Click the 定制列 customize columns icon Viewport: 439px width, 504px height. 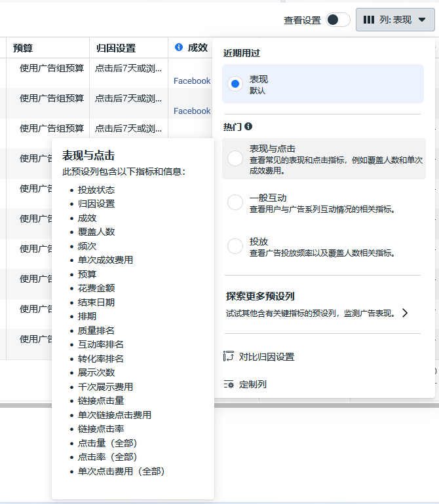point(229,384)
